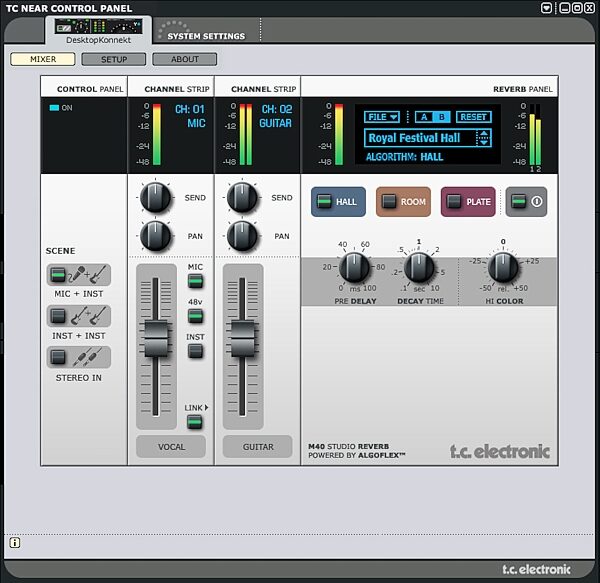
Task: Click the channel 02 Pan knob
Action: click(x=242, y=236)
